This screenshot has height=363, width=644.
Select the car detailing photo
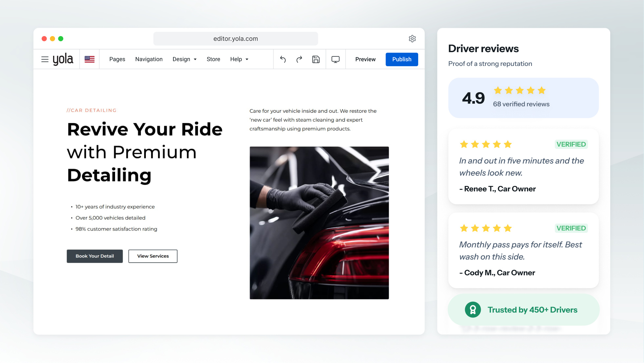pyautogui.click(x=319, y=223)
